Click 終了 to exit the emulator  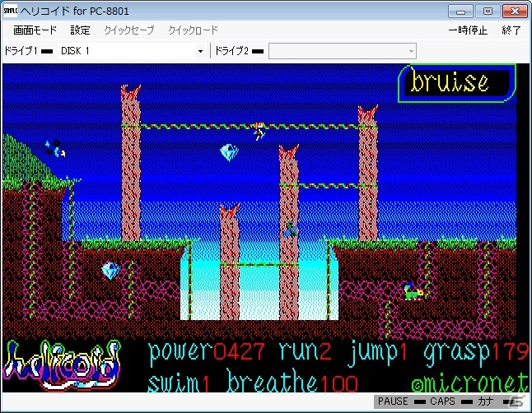point(511,30)
